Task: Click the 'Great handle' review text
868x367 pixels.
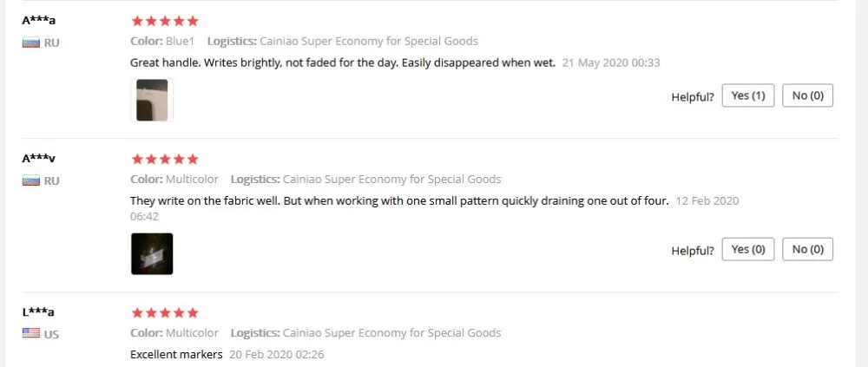Action: pyautogui.click(x=343, y=62)
